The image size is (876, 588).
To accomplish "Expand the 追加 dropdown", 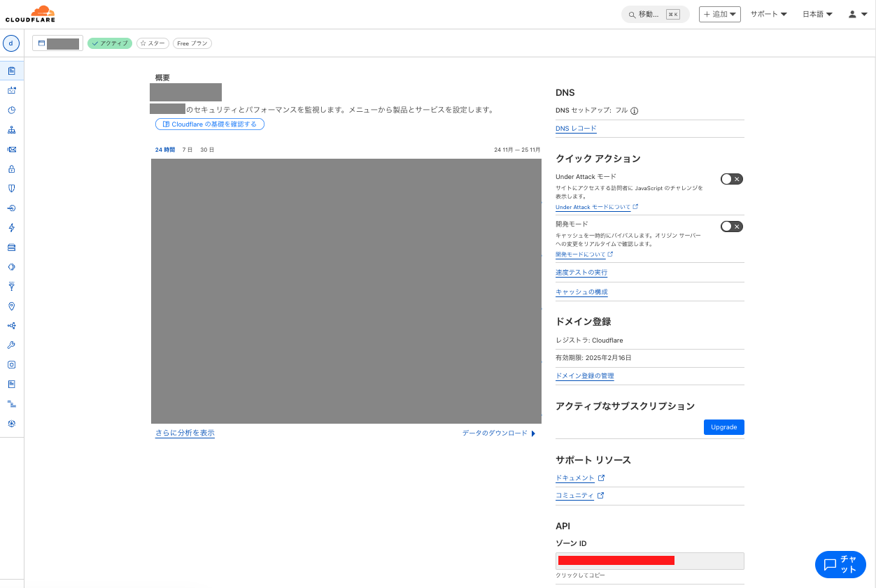I will (719, 14).
